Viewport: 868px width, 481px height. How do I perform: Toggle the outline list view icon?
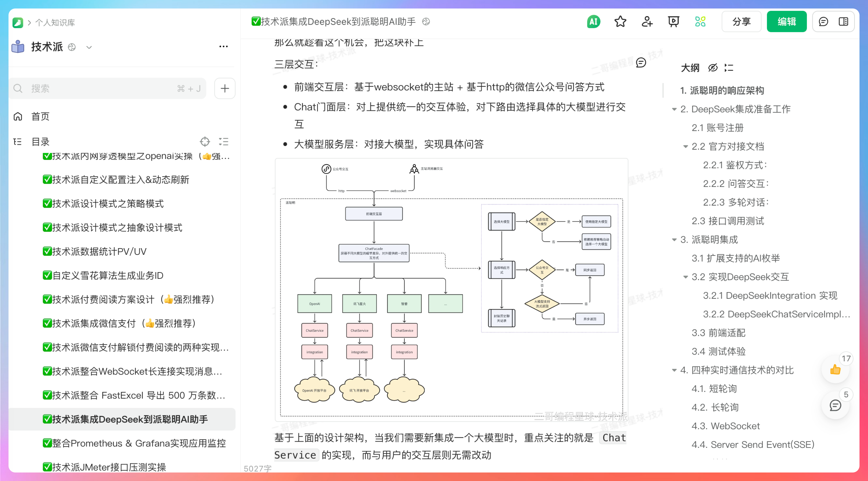pyautogui.click(x=729, y=68)
